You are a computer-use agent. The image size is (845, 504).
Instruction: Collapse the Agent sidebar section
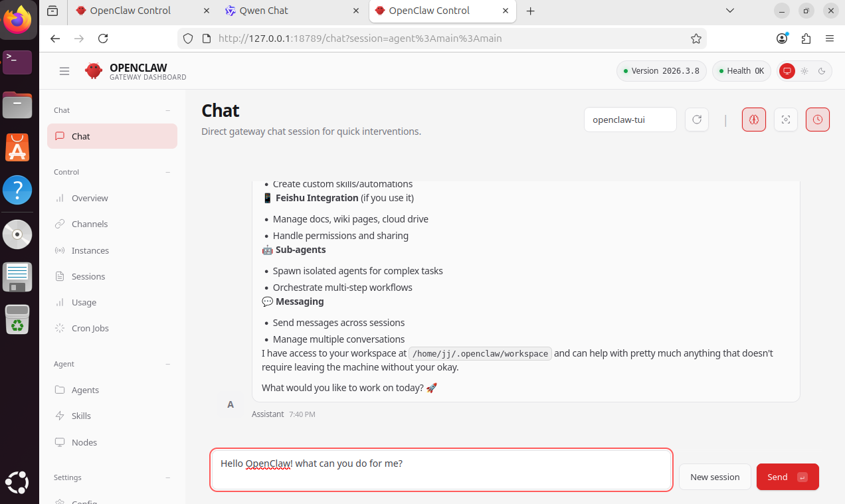pos(168,364)
